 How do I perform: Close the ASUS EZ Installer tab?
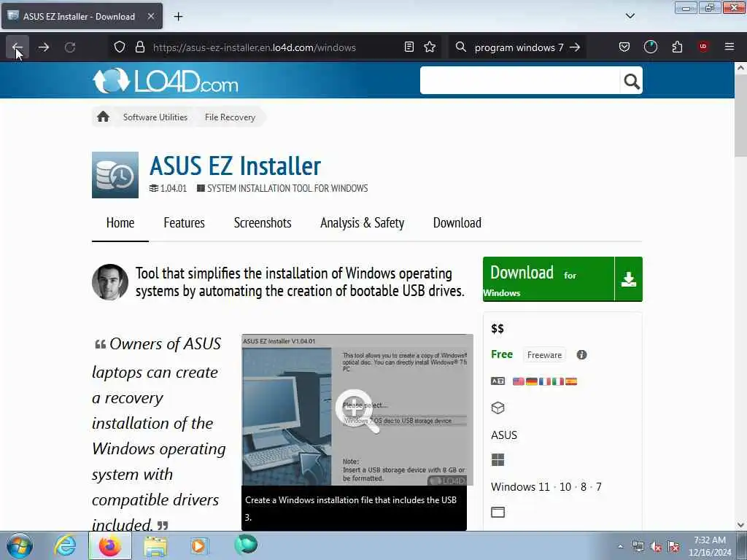click(150, 16)
